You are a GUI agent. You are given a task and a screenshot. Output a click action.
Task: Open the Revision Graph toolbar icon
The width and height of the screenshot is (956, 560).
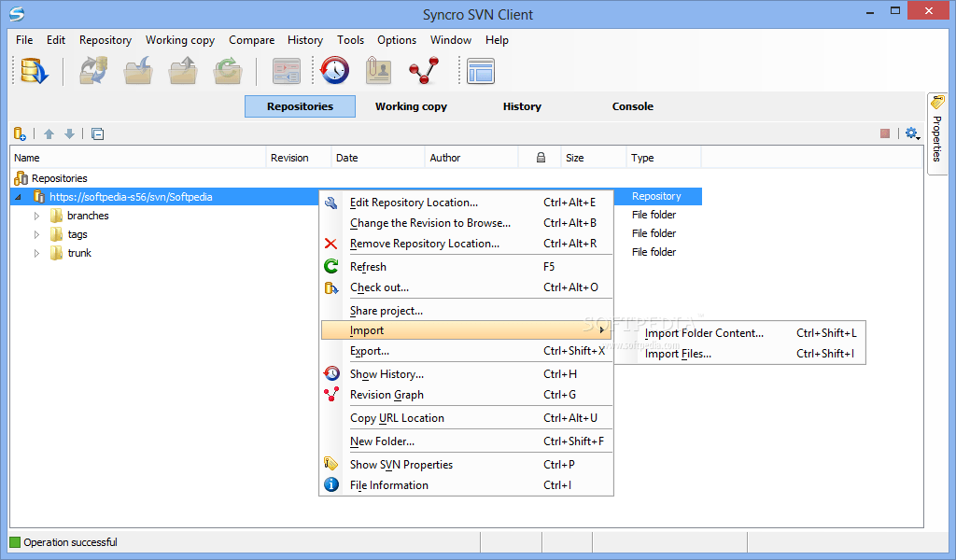click(424, 71)
